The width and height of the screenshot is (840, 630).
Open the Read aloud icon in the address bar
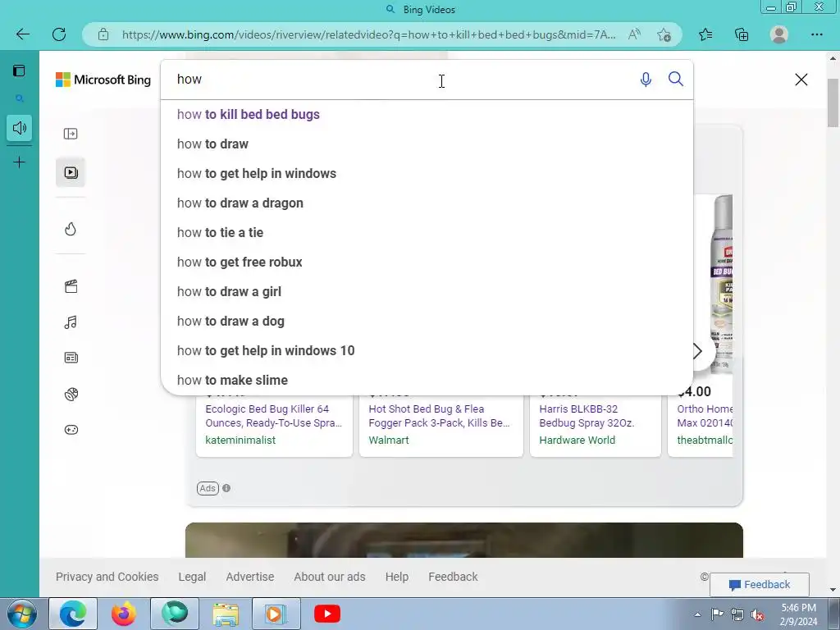click(634, 34)
